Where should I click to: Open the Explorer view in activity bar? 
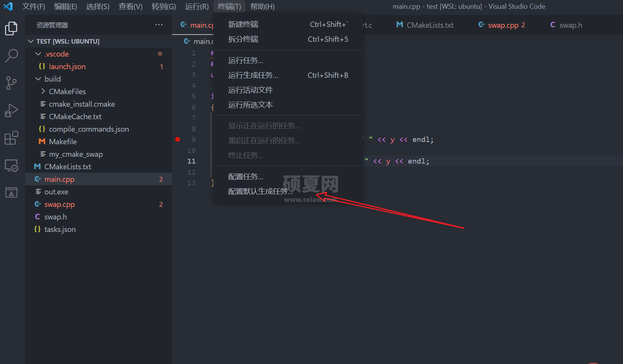click(11, 28)
